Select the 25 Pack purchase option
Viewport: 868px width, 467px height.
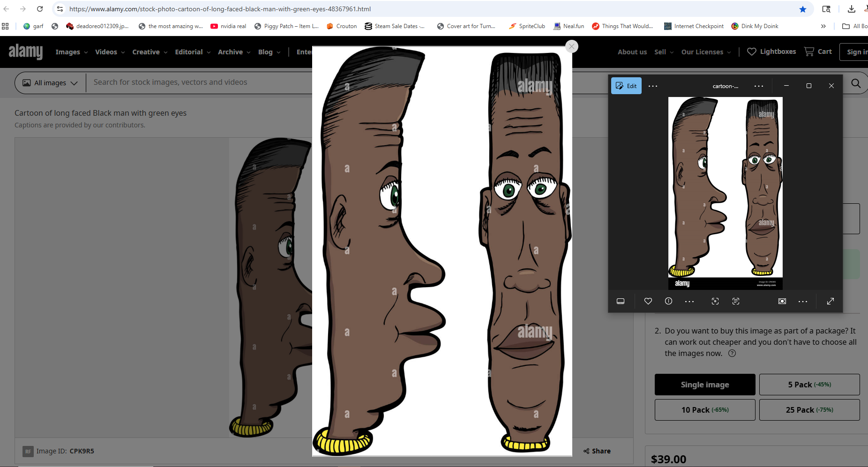click(809, 410)
